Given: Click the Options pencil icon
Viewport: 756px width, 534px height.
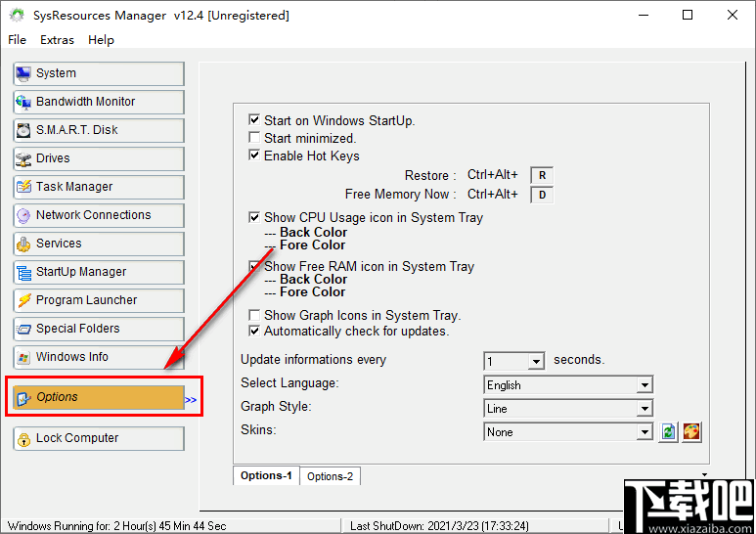Looking at the screenshot, I should [23, 398].
